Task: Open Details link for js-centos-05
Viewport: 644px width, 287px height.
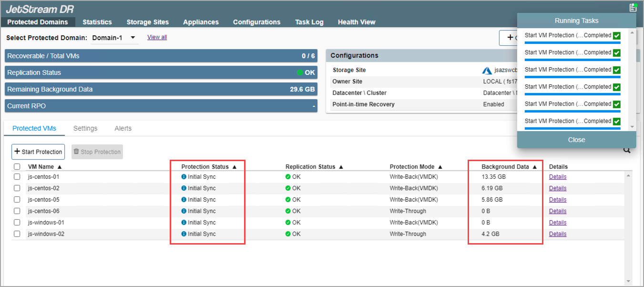Action: [557, 200]
